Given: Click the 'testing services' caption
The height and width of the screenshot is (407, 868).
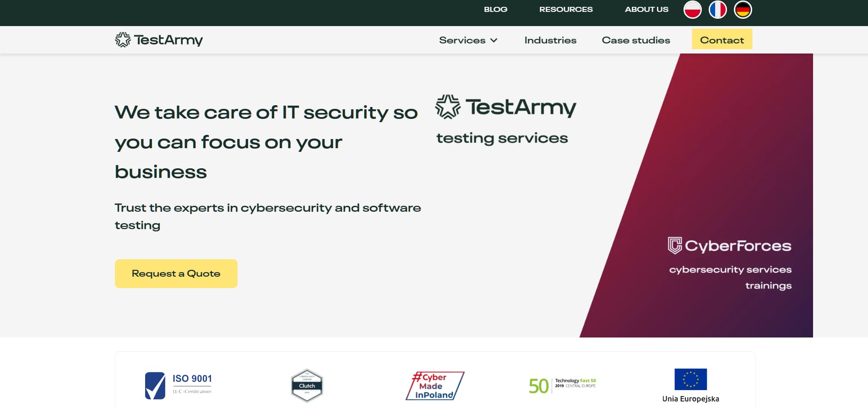Looking at the screenshot, I should pyautogui.click(x=502, y=138).
